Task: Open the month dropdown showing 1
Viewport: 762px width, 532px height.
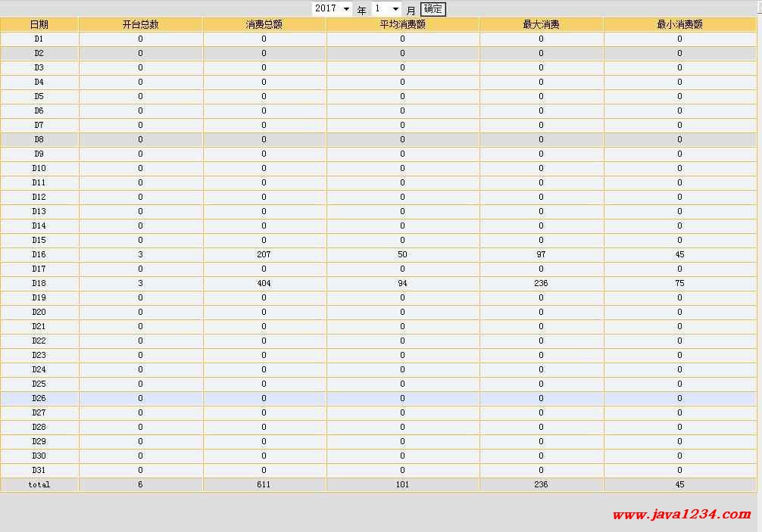Action: tap(386, 9)
